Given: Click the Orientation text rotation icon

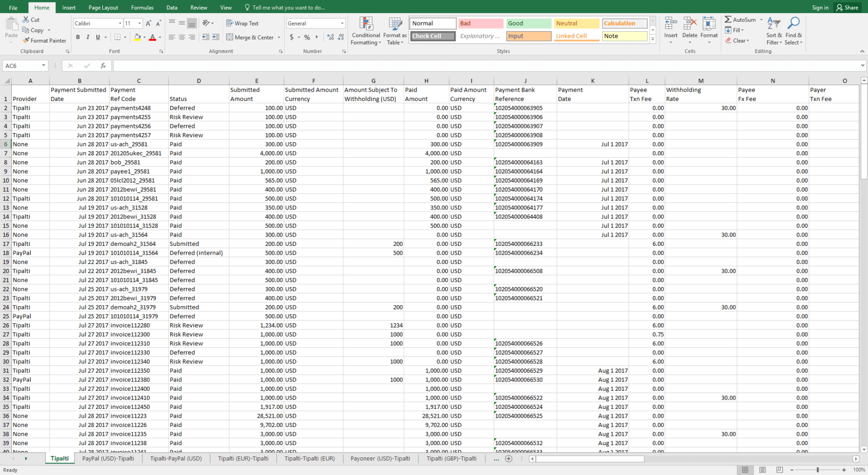Looking at the screenshot, I should point(206,23).
